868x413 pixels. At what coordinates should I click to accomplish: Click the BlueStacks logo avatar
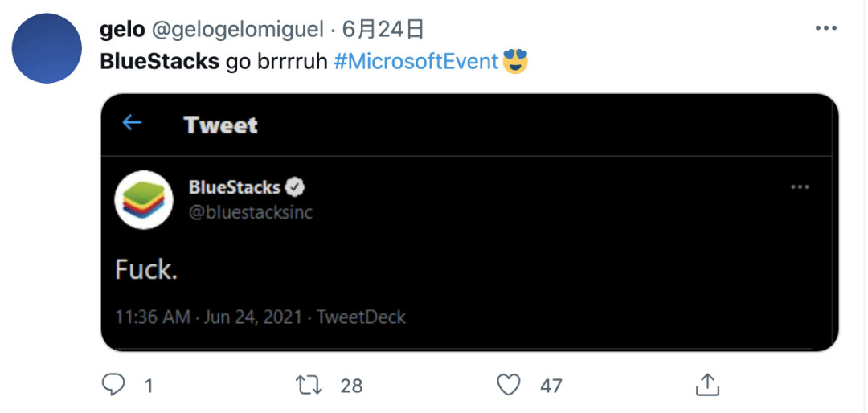pyautogui.click(x=144, y=199)
